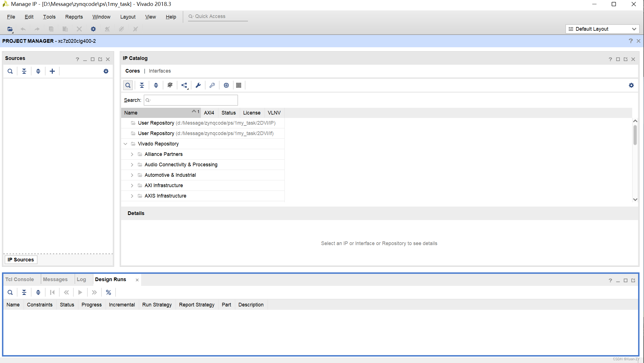Click Reset to previous step double-arrow icon
Image resolution: width=644 pixels, height=363 pixels.
[66, 292]
